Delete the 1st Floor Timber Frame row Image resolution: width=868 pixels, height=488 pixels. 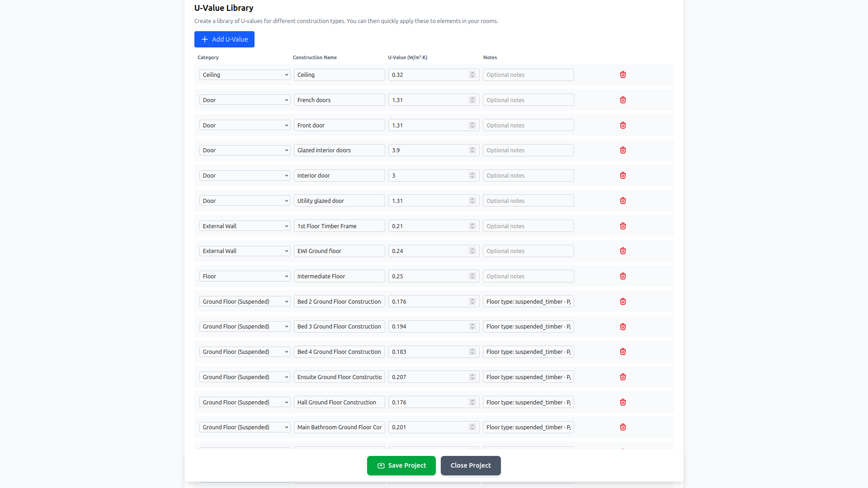coord(623,226)
